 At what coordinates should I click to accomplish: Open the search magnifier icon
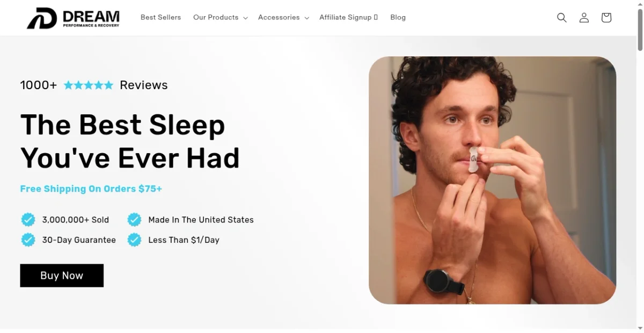562,18
